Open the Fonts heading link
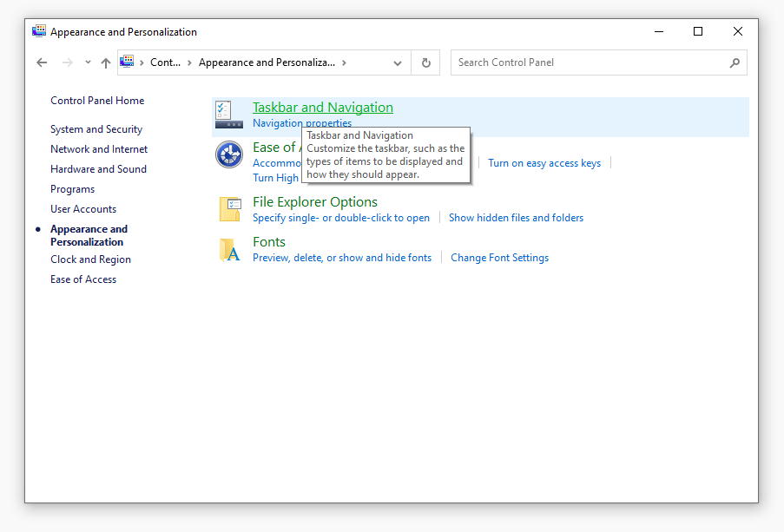The width and height of the screenshot is (784, 532). click(x=269, y=242)
